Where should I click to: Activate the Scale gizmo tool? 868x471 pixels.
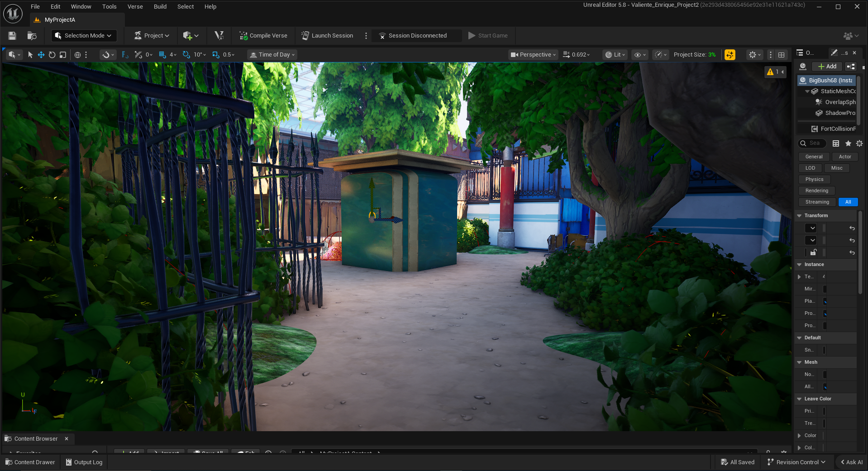[x=63, y=55]
